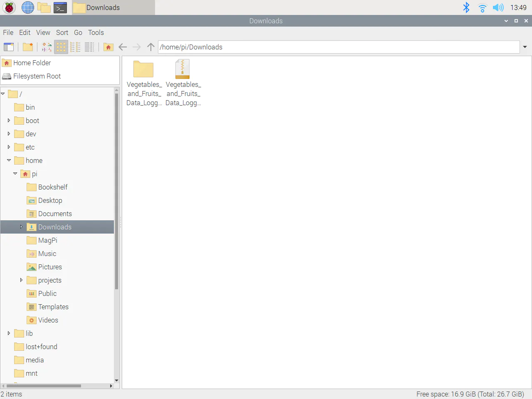Select Templates folder in tree
Viewport: 532px width, 399px height.
tap(48, 307)
